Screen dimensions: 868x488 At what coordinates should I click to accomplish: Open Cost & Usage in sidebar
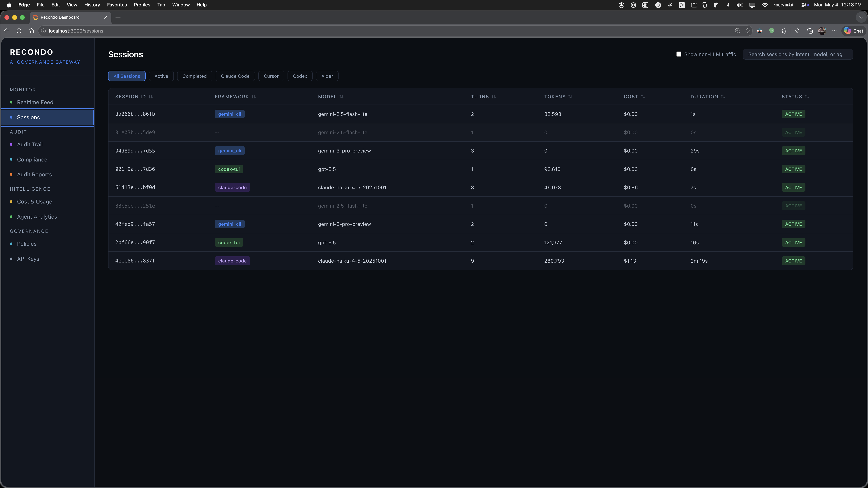coord(48,201)
